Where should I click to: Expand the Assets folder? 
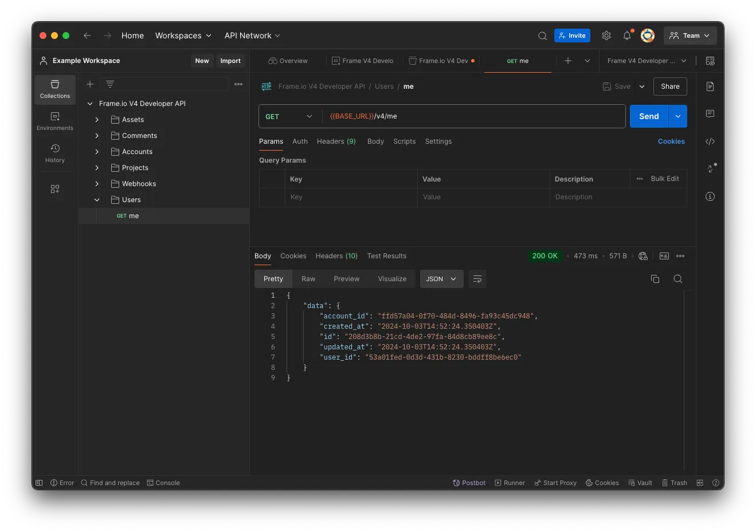[97, 120]
